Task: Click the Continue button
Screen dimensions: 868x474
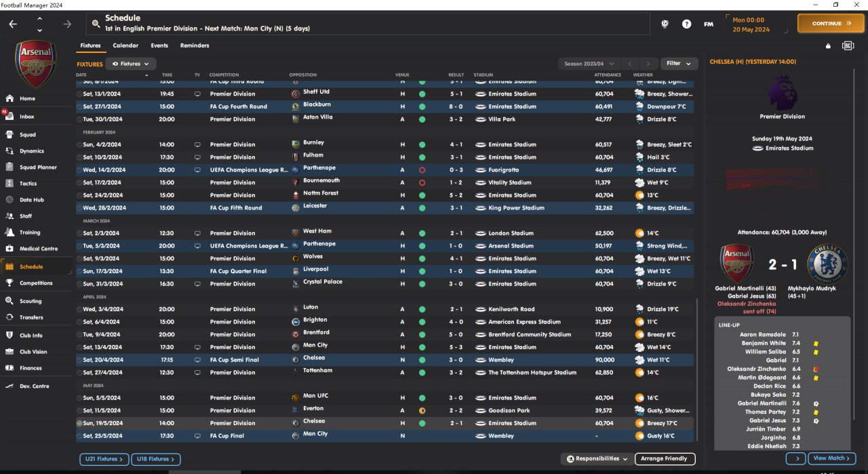Action: tap(831, 23)
